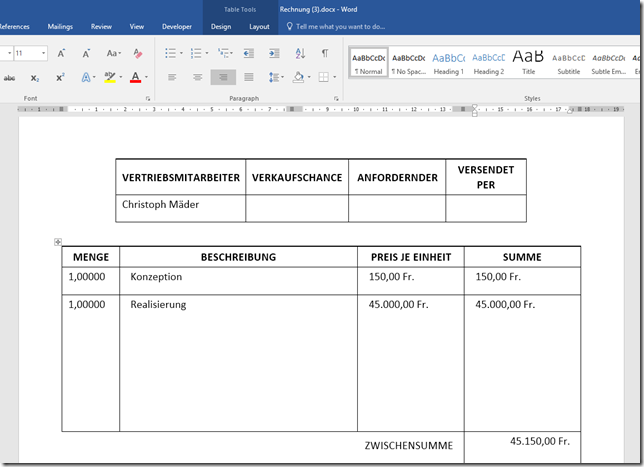Apply the Title style
The height and width of the screenshot is (467, 644).
[x=528, y=63]
